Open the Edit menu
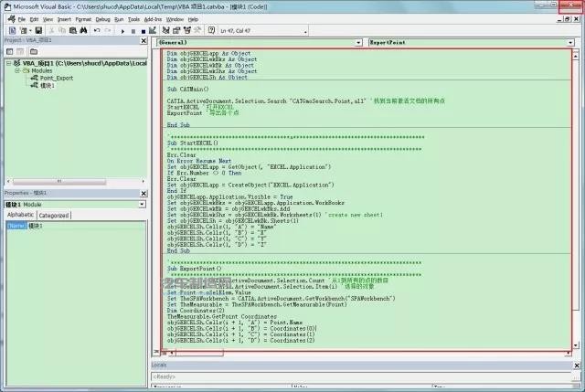 click(x=34, y=19)
